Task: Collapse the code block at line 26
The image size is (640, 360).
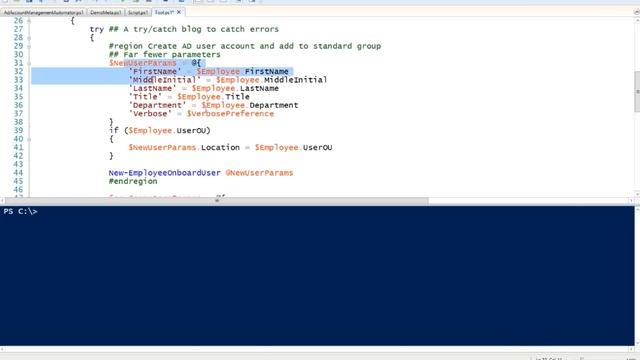Action: tap(29, 20)
